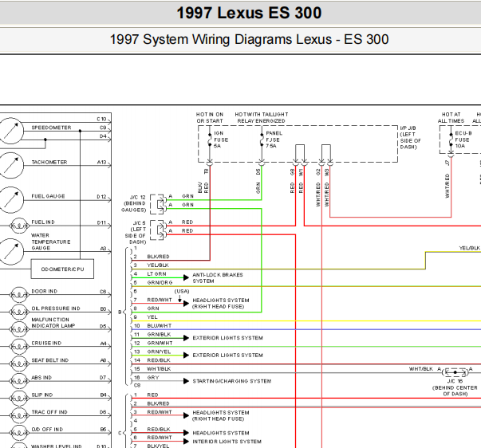
Task: Click the J/C 5 junction connector symbol
Action: [158, 230]
